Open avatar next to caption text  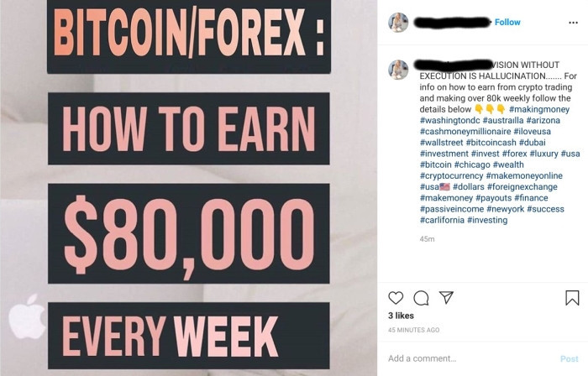[x=398, y=70]
